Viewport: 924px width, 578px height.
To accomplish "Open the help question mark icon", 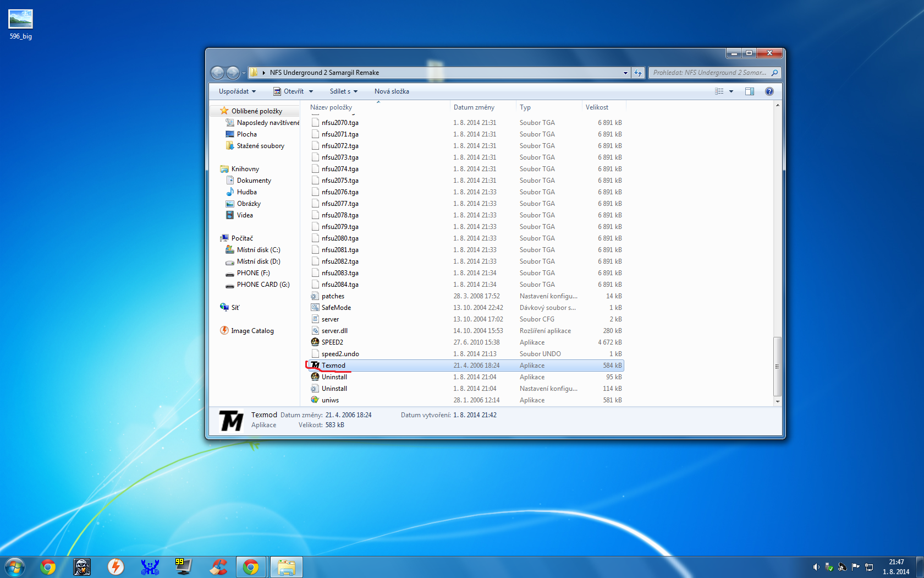I will (x=769, y=91).
